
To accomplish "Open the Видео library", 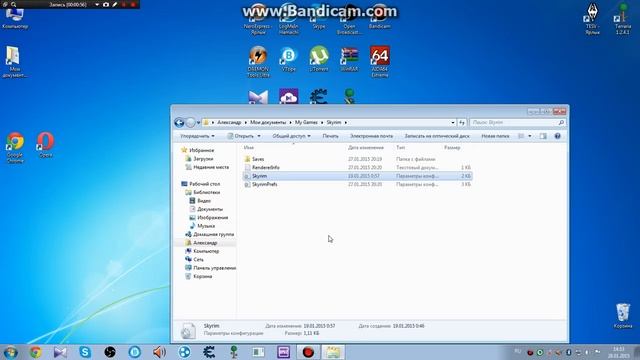I will [x=204, y=201].
